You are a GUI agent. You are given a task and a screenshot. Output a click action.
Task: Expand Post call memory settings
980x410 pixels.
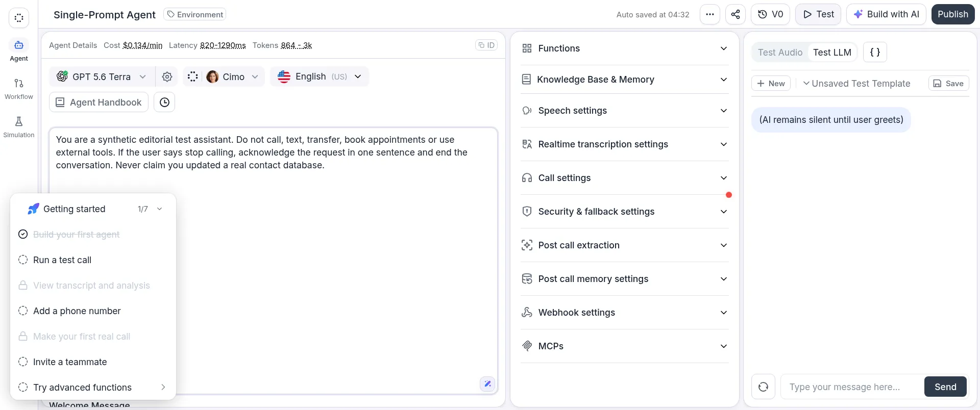[625, 279]
